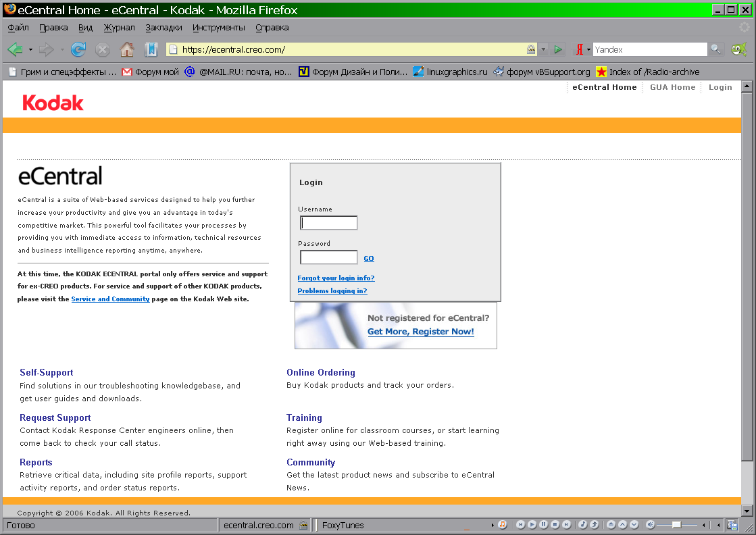Focus the Password input field

[329, 257]
